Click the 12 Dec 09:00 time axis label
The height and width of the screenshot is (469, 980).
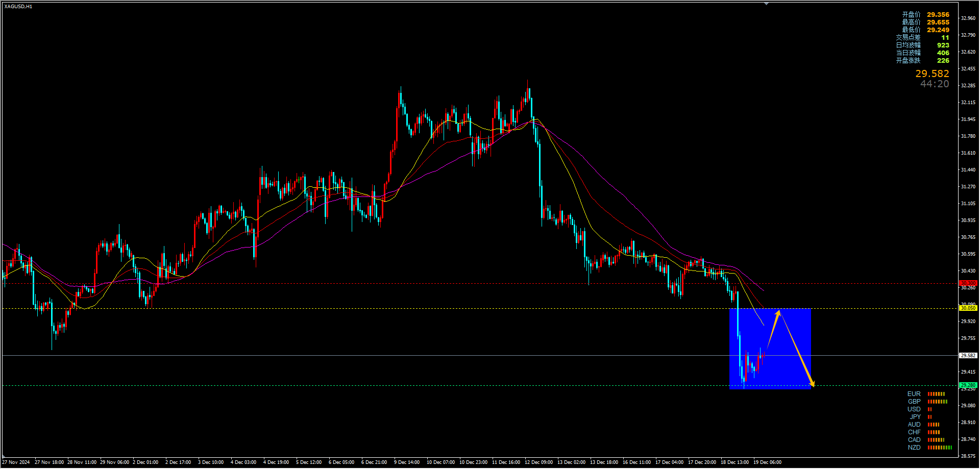[538, 462]
